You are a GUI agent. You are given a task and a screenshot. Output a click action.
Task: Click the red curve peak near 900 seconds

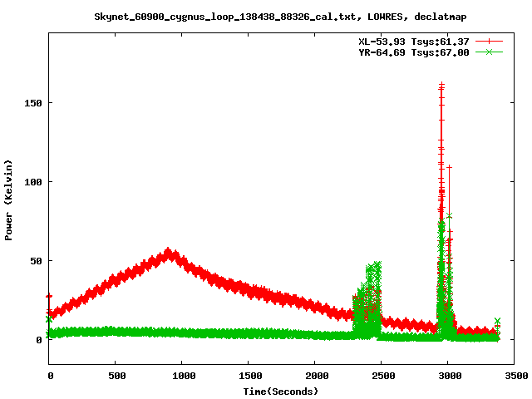168,253
